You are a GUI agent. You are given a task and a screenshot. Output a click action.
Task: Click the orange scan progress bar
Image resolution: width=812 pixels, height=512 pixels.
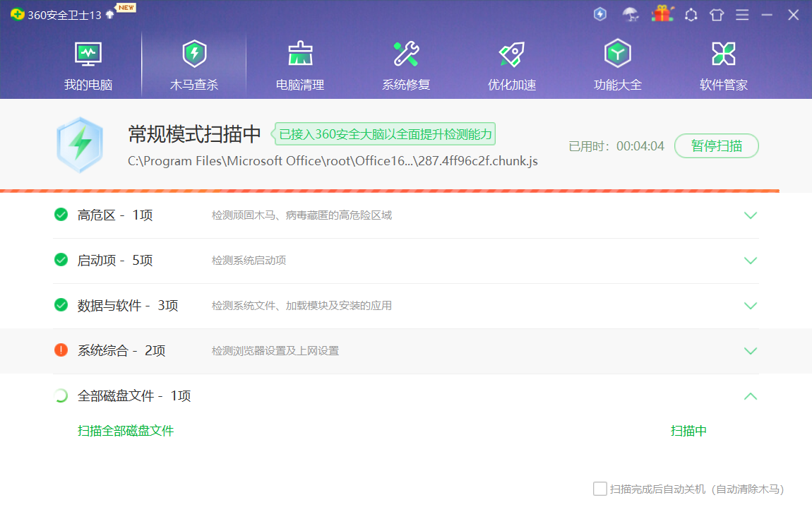[390, 191]
